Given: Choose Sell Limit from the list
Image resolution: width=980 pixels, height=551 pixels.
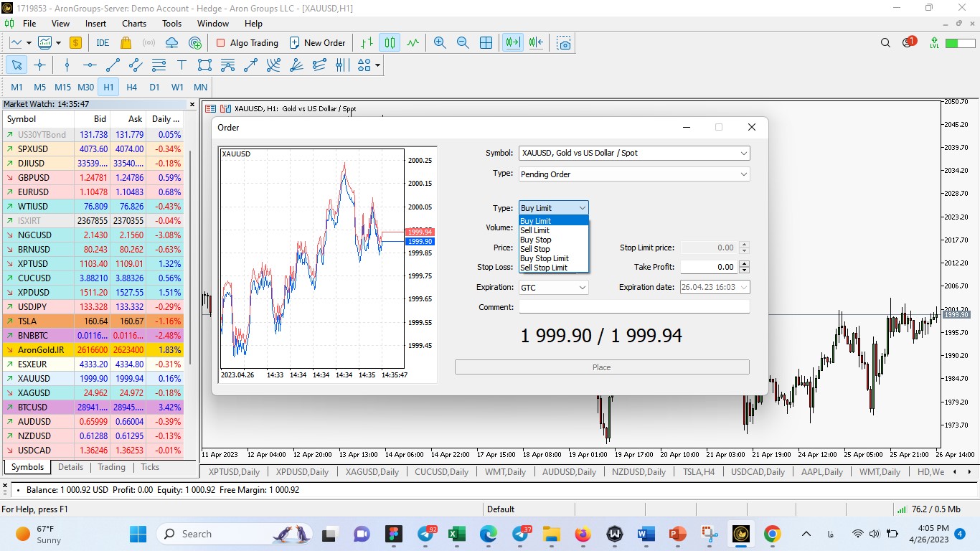Looking at the screenshot, I should point(553,230).
